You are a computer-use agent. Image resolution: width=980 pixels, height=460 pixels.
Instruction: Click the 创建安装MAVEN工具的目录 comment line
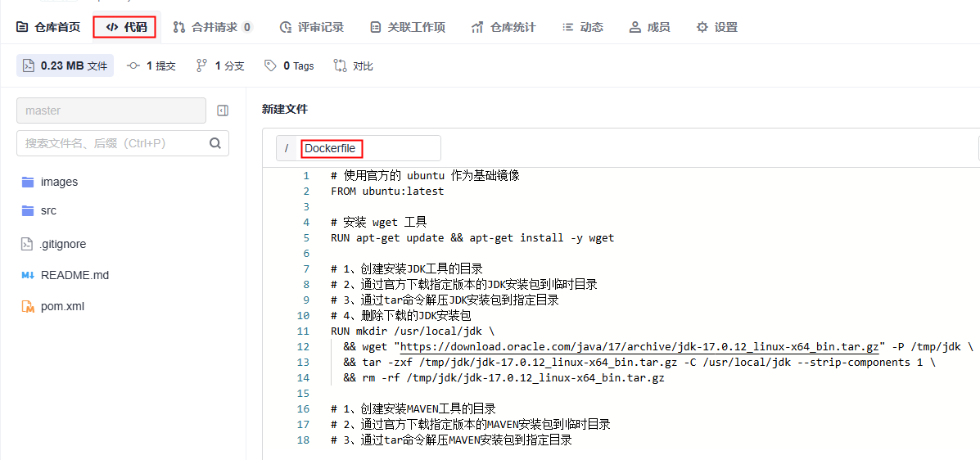(x=413, y=409)
